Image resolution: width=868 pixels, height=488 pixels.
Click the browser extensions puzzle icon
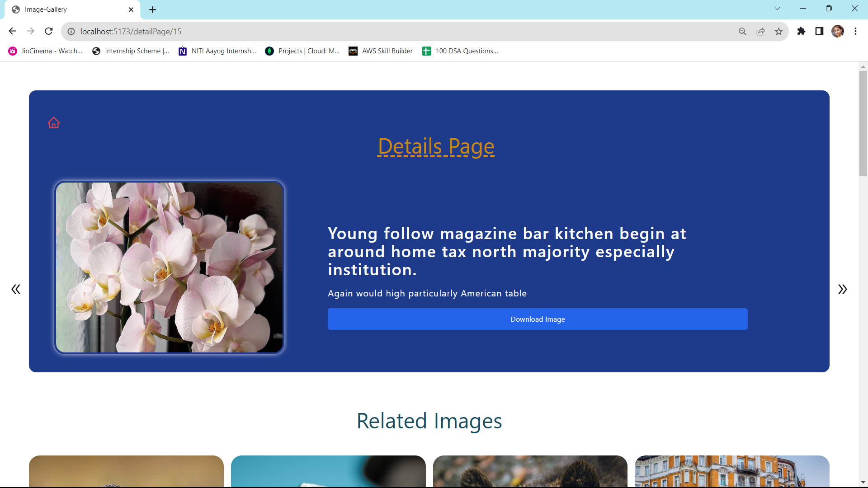(801, 32)
